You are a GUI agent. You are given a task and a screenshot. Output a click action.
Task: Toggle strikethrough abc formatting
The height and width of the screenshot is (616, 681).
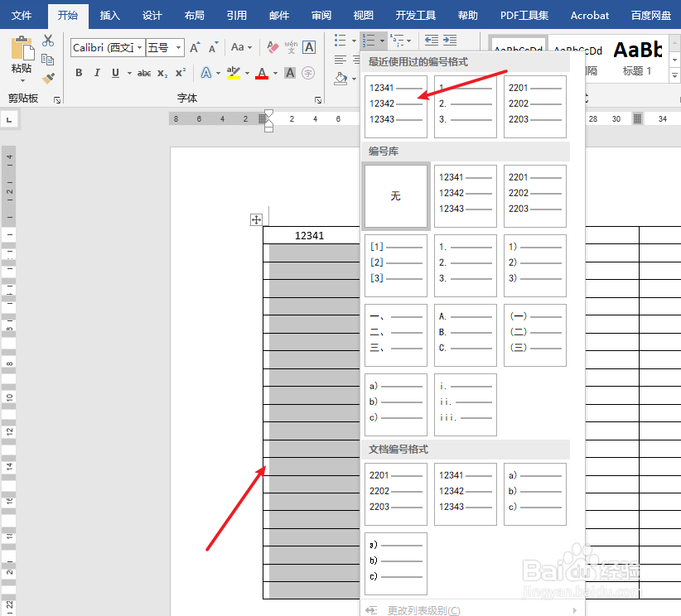pyautogui.click(x=144, y=74)
